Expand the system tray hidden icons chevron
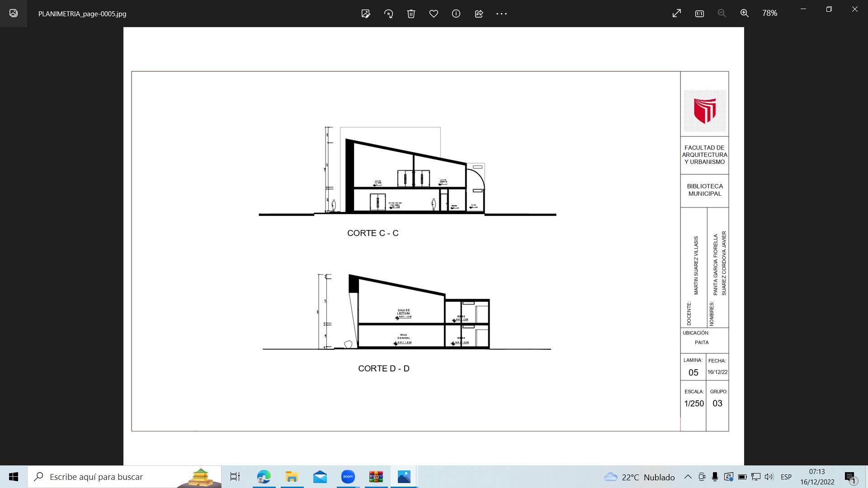This screenshot has height=488, width=868. [688, 477]
